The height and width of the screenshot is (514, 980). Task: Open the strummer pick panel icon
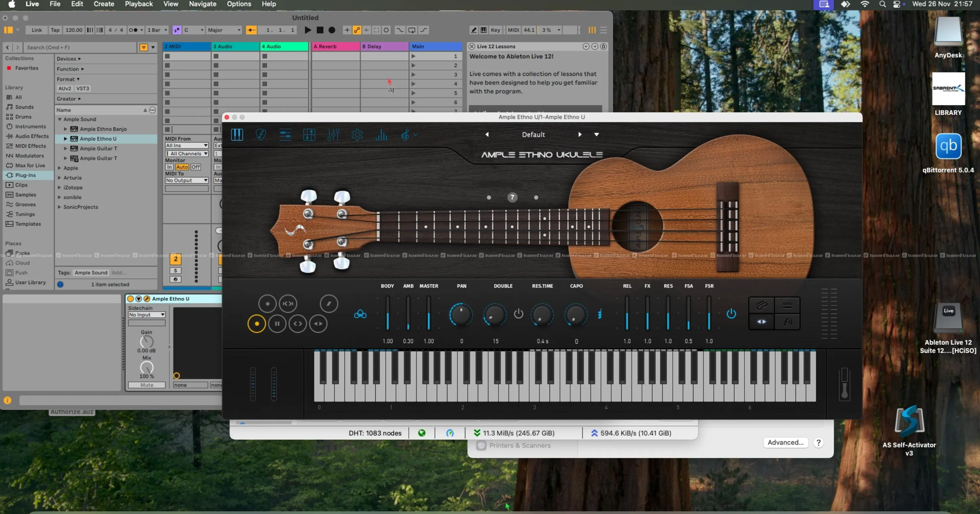[x=261, y=134]
